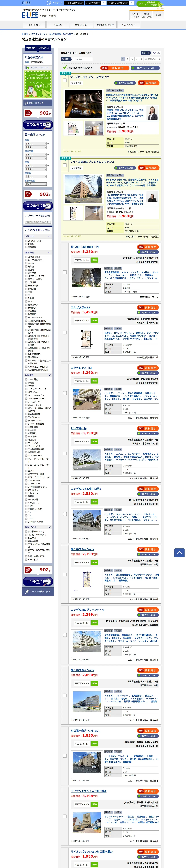Enable the 南側道路 filter checkbox
Viewport: 186px width, 868px height.
(x=26, y=248)
